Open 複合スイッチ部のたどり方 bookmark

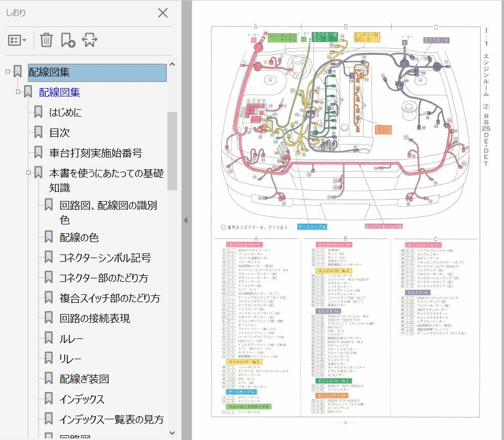click(x=110, y=299)
